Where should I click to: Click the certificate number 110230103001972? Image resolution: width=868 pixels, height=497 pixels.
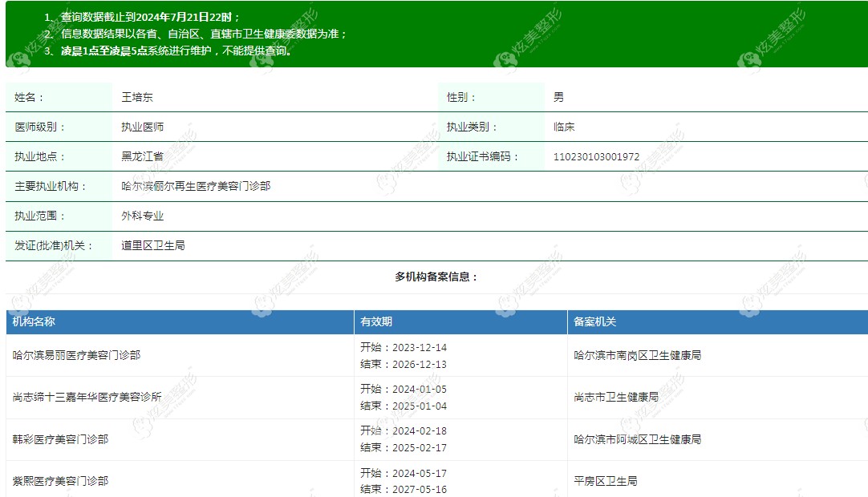tap(596, 156)
